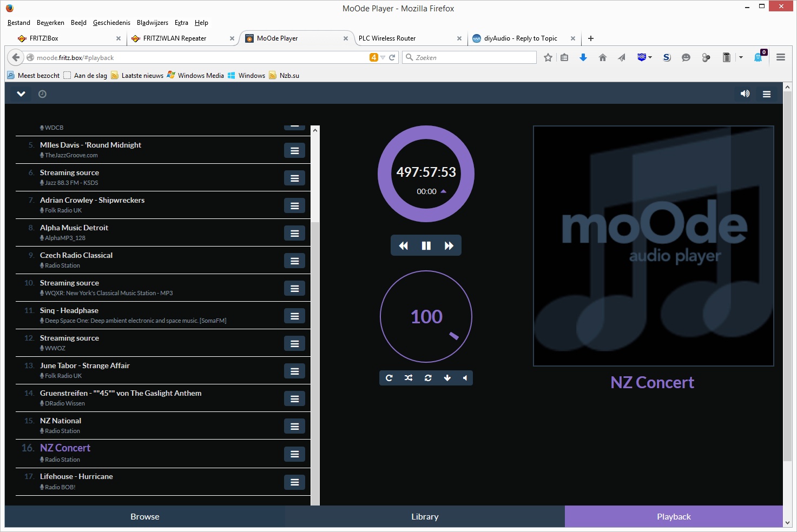Open menu for Gruenstreifen Gaslight Anthem item

tap(295, 399)
